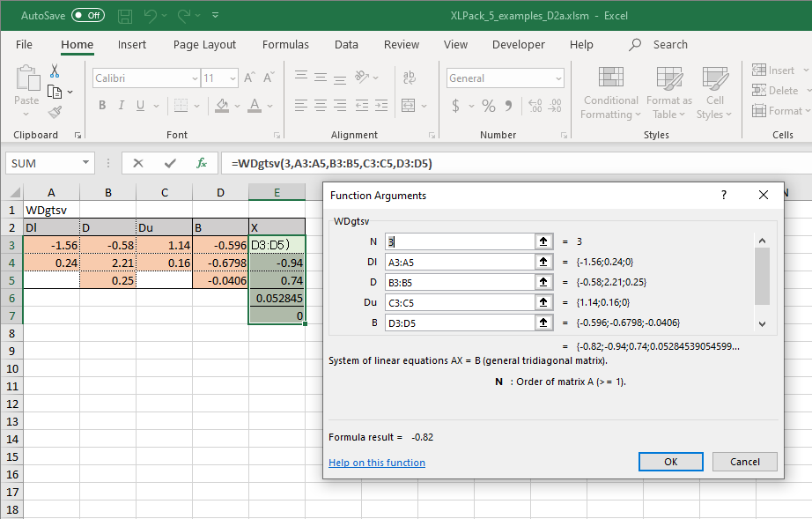Screen dimensions: 812x519
Task: Toggle Wrap Text icon
Action: pos(410,78)
